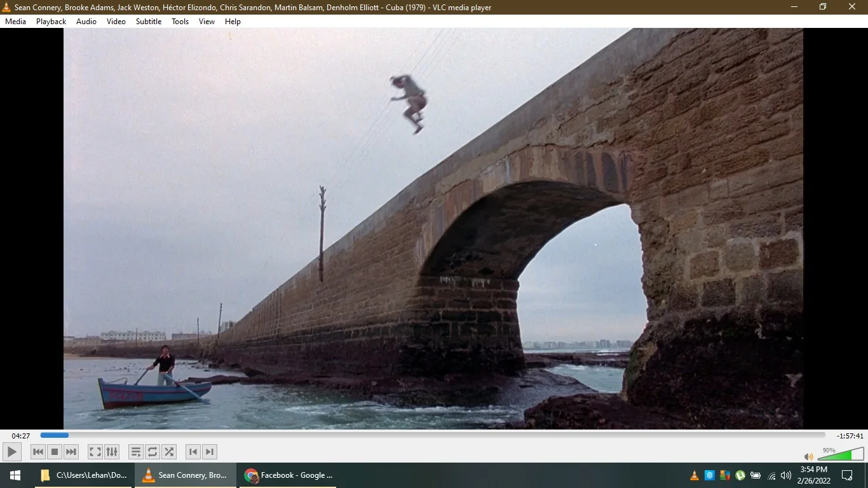Screen dimensions: 868x488
Task: Click the colorful blocks tray icon
Action: [725, 475]
